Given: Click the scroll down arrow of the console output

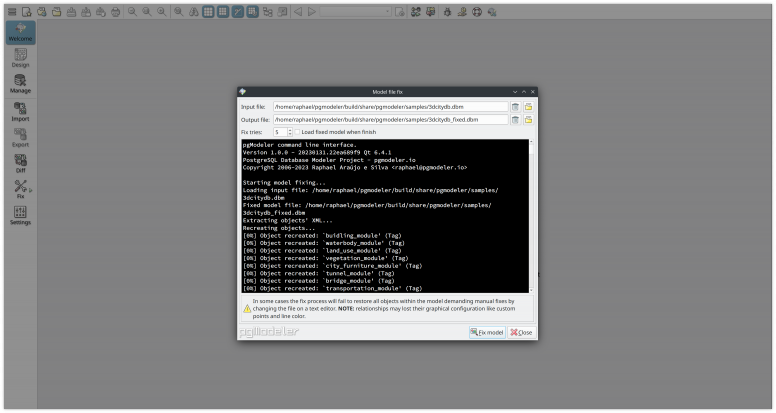Looking at the screenshot, I should click(x=532, y=290).
